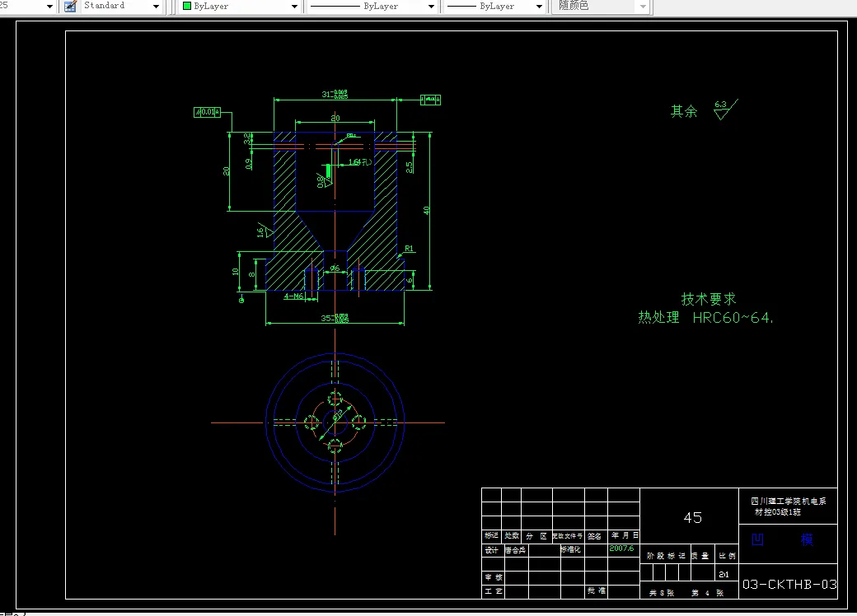Select the blue 凹 模 part name
Image resolution: width=857 pixels, height=616 pixels.
783,540
